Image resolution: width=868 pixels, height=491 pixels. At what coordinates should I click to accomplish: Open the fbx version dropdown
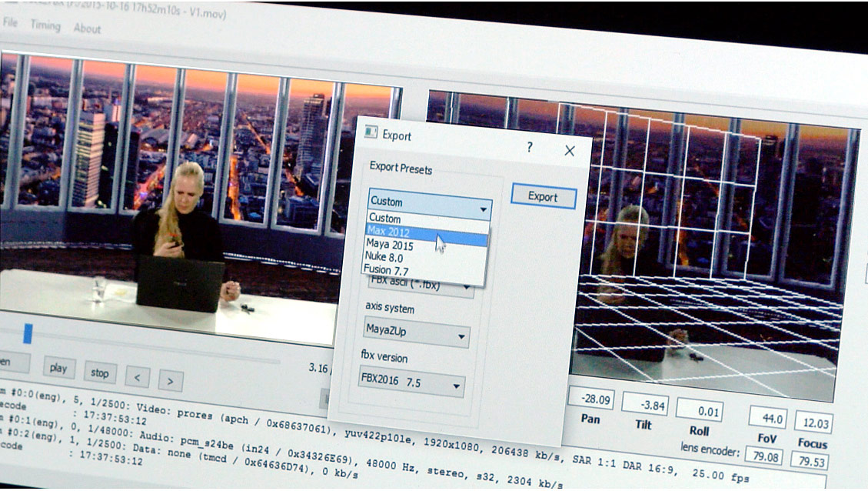pos(411,381)
